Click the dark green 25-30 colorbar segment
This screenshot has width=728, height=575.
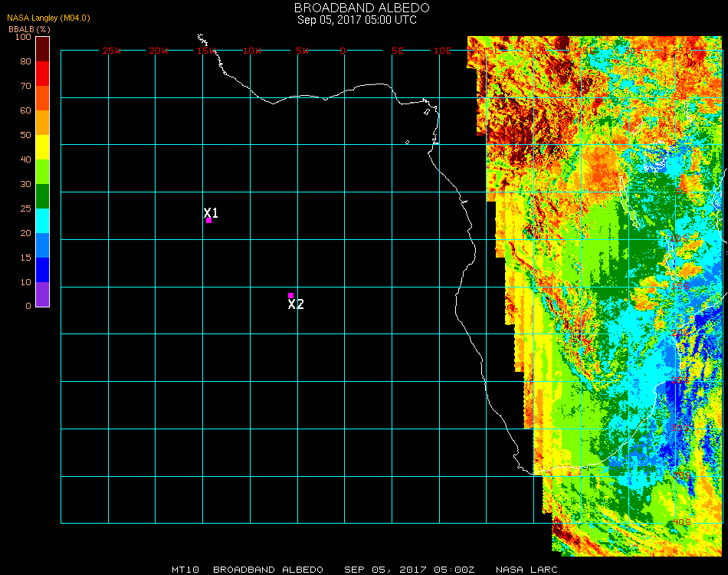click(43, 196)
